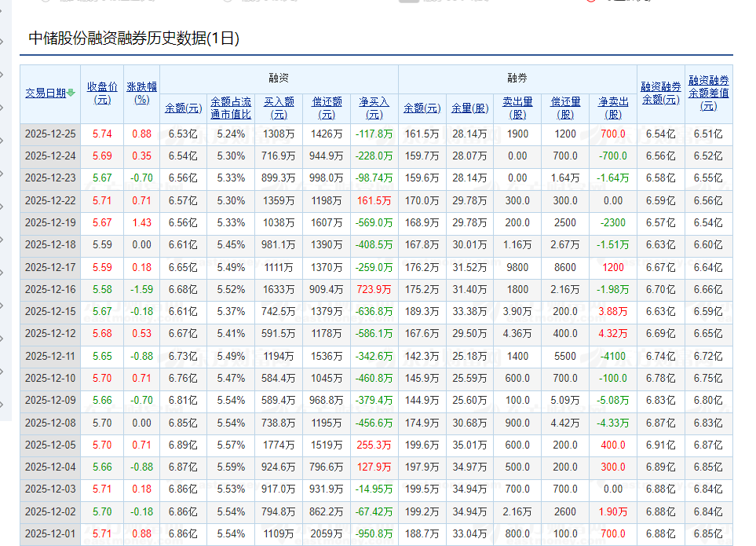Screen dimensions: 756x546
Task: Click the 4.32万 net sell value
Action: 613,334
